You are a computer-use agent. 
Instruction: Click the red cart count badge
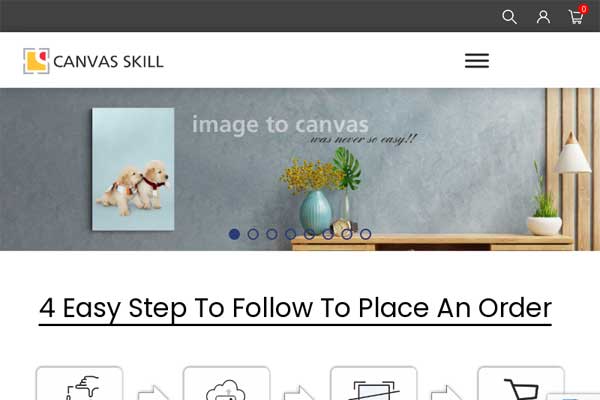click(x=583, y=9)
